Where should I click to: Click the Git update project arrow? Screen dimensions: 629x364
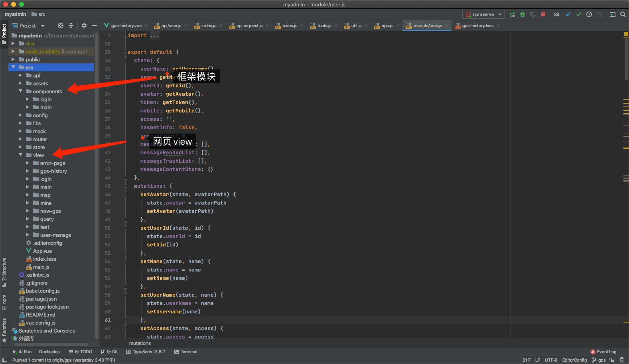pyautogui.click(x=568, y=15)
